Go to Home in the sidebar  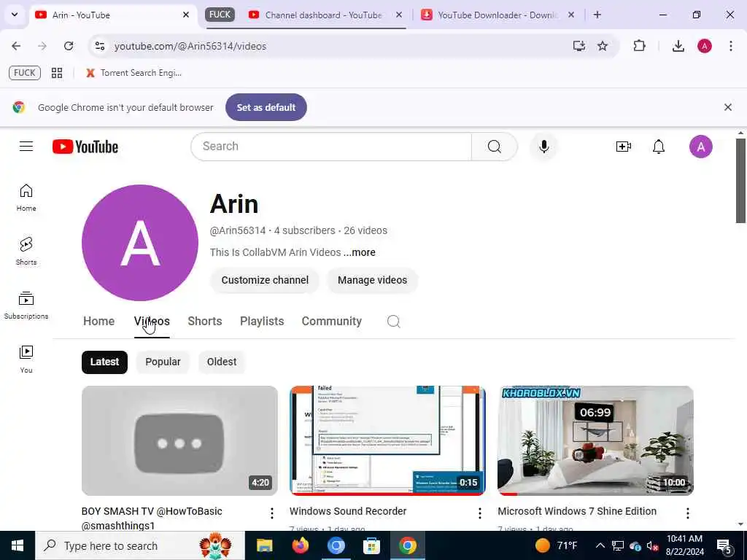(x=26, y=198)
